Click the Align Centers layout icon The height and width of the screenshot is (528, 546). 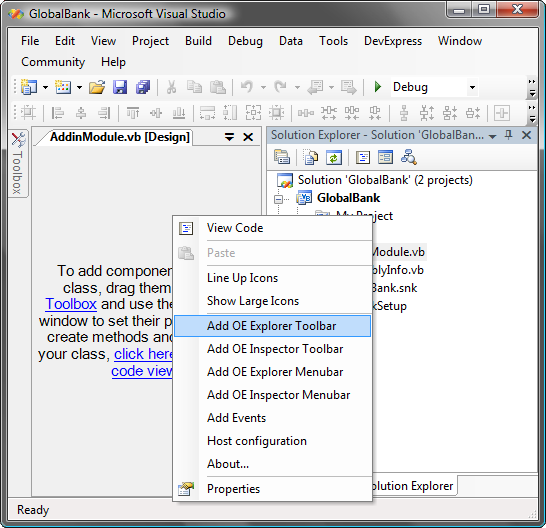pyautogui.click(x=81, y=113)
